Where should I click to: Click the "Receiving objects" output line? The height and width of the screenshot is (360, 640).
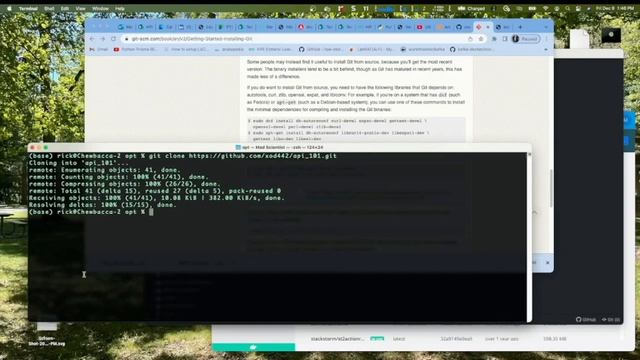pos(156,198)
